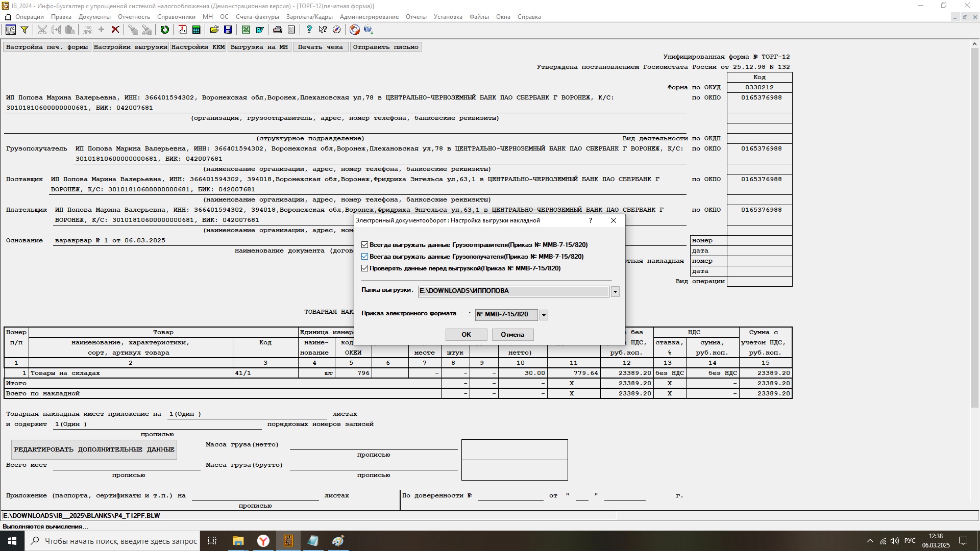Expand the Папка выгрузки folder dropdown

615,292
